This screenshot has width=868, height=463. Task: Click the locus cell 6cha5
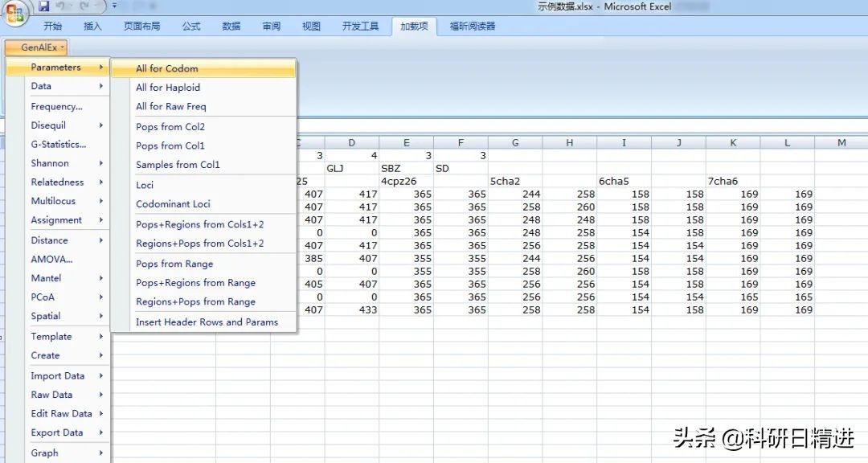coord(624,181)
